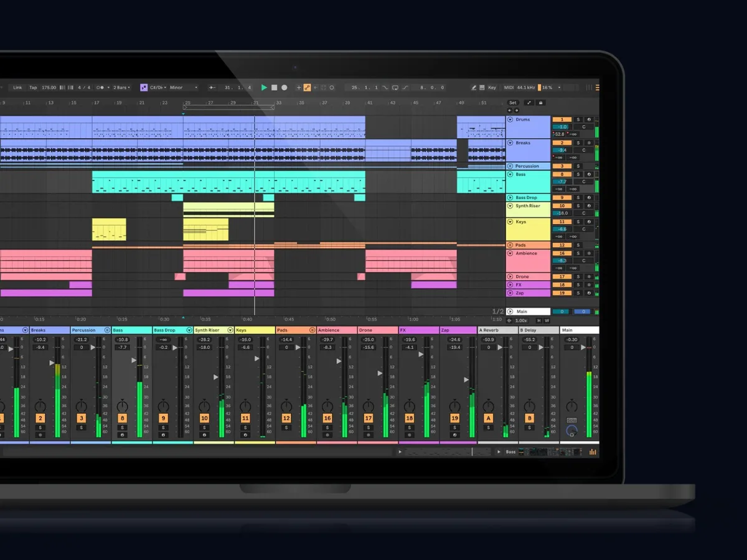The image size is (747, 560).
Task: Open the CPU load 16% dropdown
Action: tap(549, 88)
